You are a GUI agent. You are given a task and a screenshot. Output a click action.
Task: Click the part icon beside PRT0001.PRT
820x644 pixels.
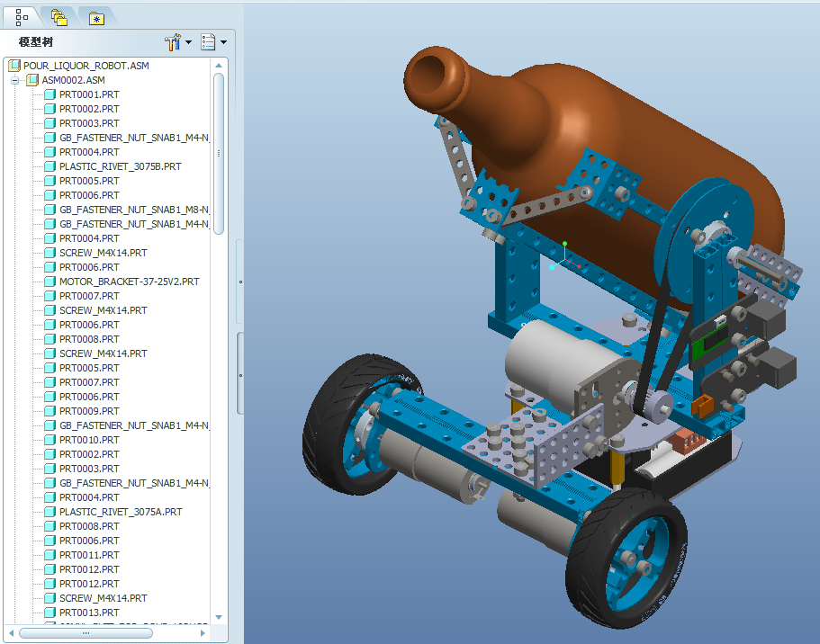coord(50,94)
